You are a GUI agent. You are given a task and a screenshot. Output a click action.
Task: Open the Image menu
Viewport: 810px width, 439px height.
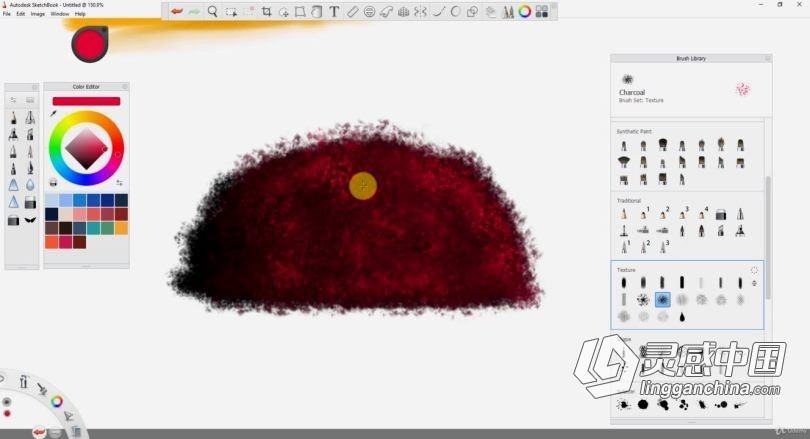tap(38, 14)
